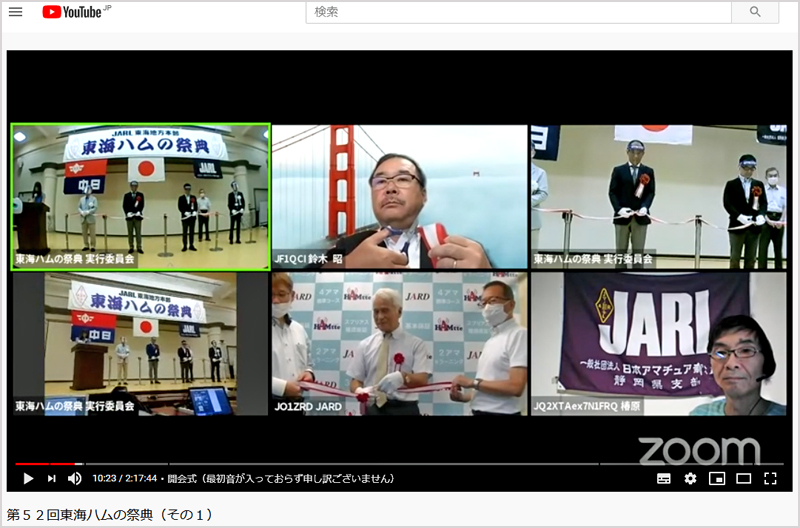Play the video with the play button
The height and width of the screenshot is (528, 800).
tap(28, 479)
